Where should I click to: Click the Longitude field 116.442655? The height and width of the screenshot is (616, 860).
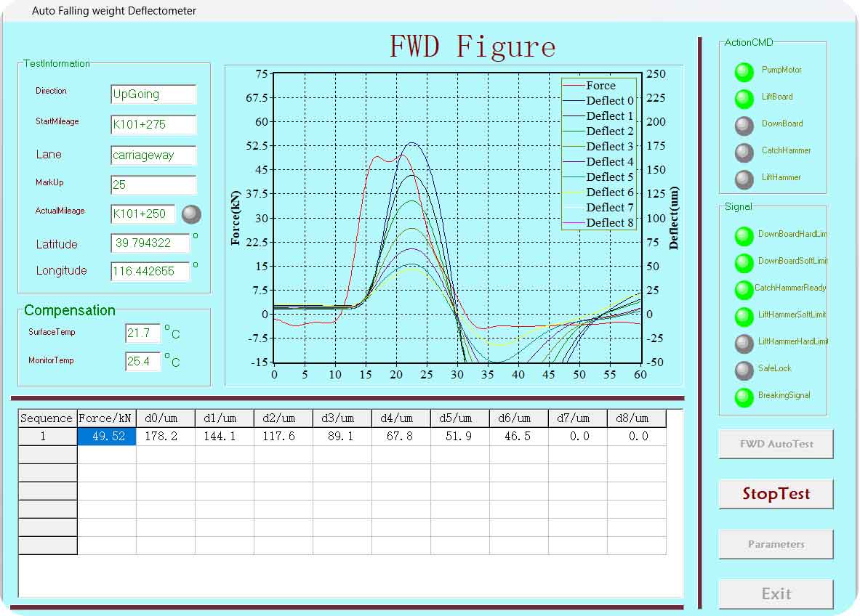[x=150, y=271]
